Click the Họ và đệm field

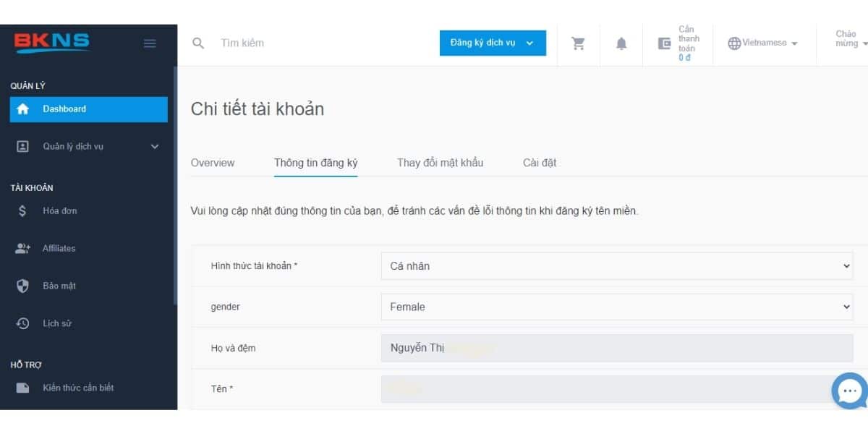(x=617, y=348)
